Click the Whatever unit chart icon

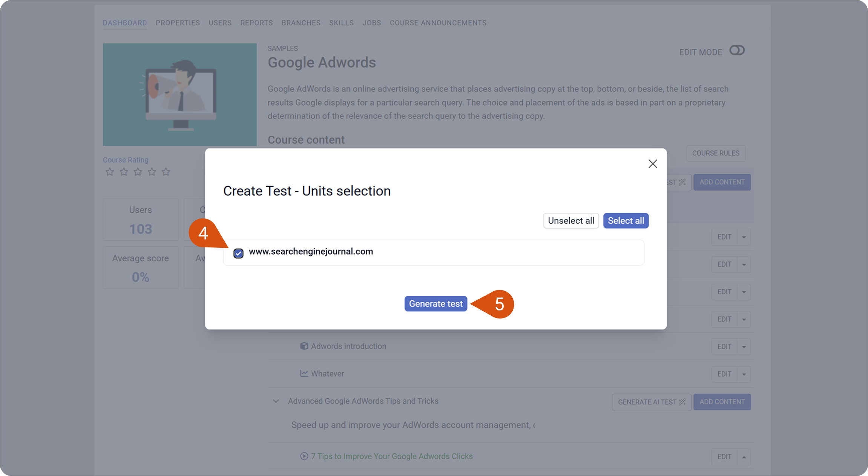[304, 373]
